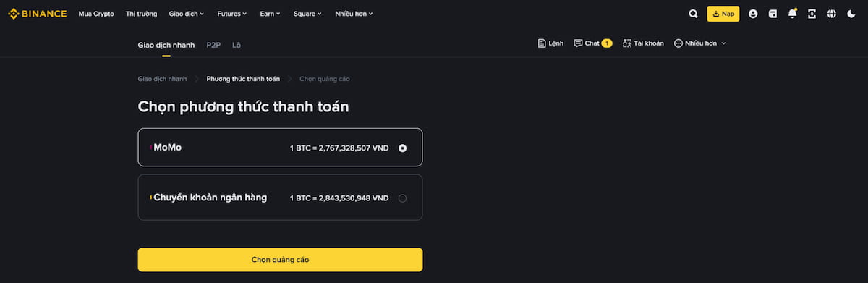This screenshot has height=283, width=868.
Task: Go back to Giao dịch nhanh breadcrumb
Action: (162, 79)
